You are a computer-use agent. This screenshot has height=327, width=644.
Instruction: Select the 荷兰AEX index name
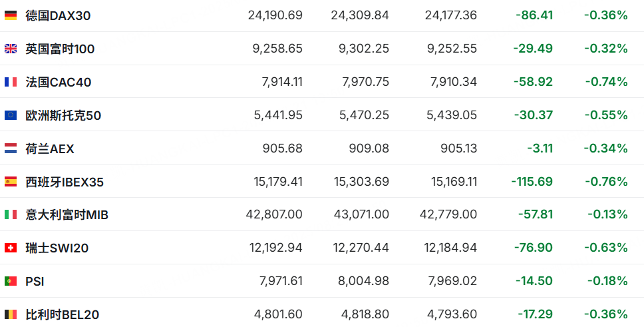tap(50, 149)
